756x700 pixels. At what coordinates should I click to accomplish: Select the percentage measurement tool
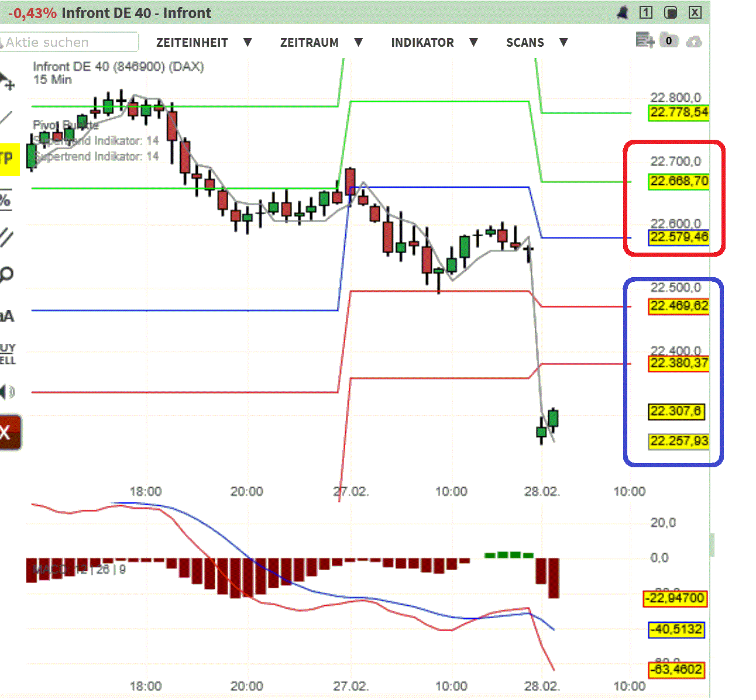click(6, 199)
